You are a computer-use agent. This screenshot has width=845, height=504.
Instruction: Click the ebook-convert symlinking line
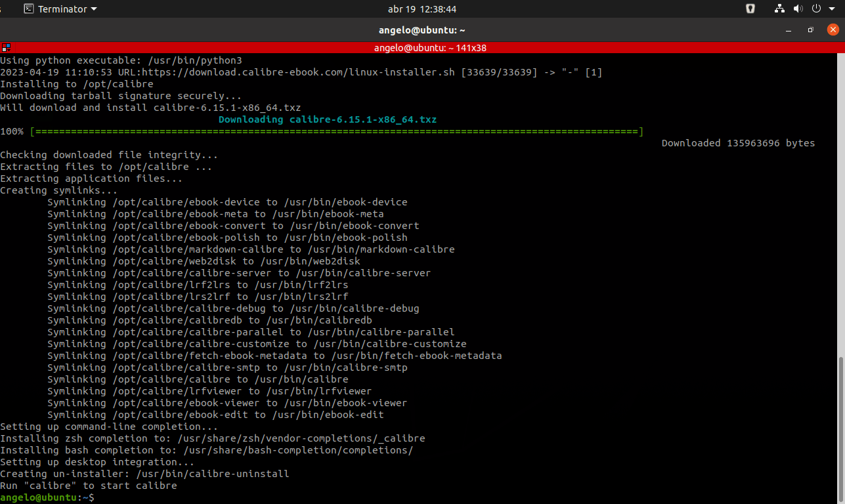(x=233, y=226)
